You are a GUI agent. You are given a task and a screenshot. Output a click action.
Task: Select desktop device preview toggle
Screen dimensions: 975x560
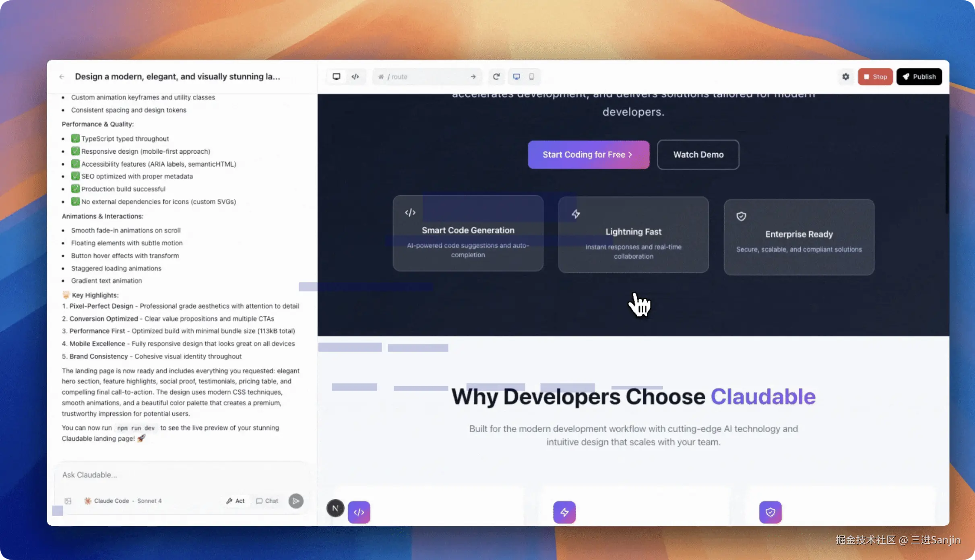coord(516,76)
